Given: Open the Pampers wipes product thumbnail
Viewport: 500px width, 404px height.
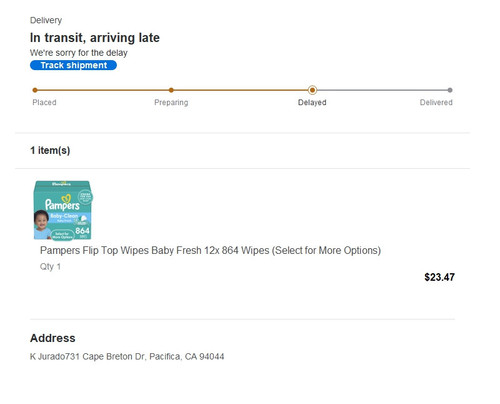Looking at the screenshot, I should pos(63,210).
